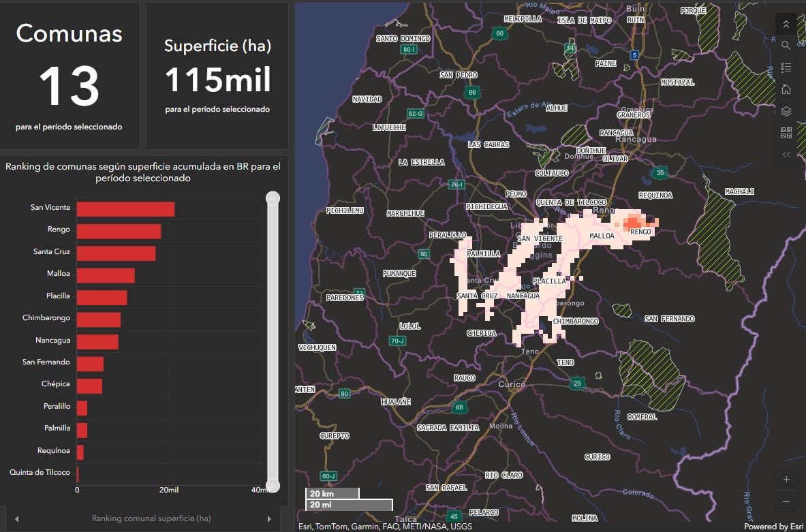Open the map layers panel
The width and height of the screenshot is (806, 532).
[786, 111]
